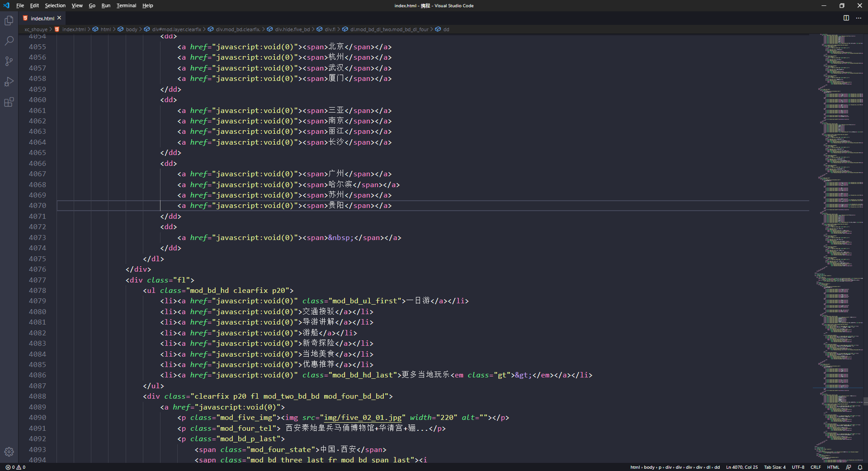The width and height of the screenshot is (868, 471).
Task: Open the Explorer panel in activity bar
Action: pyautogui.click(x=9, y=21)
